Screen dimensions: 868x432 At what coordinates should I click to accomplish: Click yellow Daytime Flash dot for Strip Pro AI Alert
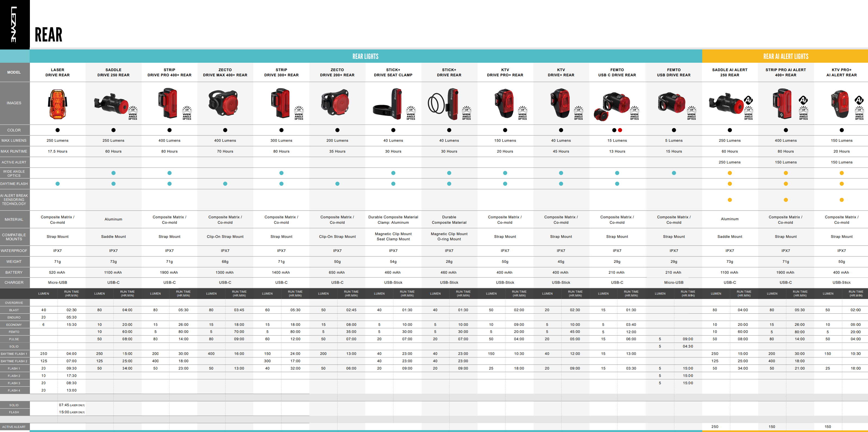pos(786,184)
